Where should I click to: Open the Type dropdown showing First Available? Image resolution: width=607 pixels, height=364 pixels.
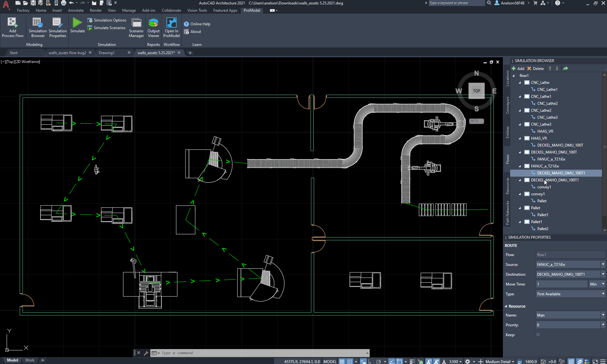click(603, 294)
